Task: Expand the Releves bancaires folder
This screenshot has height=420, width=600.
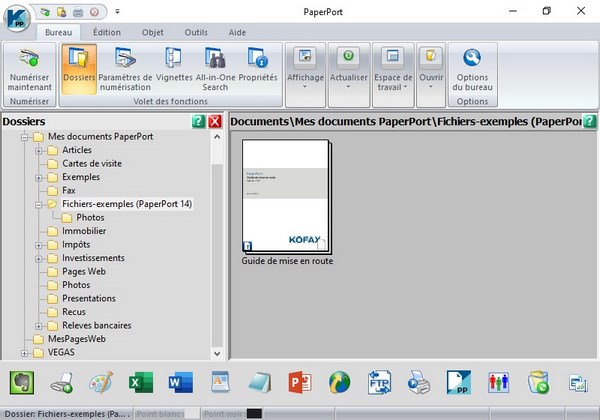Action: 39,326
